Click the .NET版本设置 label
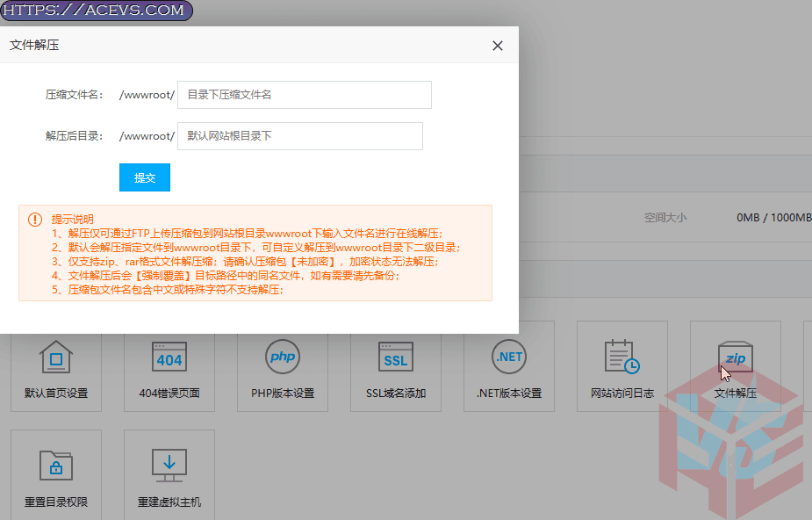812x520 pixels. 509,394
